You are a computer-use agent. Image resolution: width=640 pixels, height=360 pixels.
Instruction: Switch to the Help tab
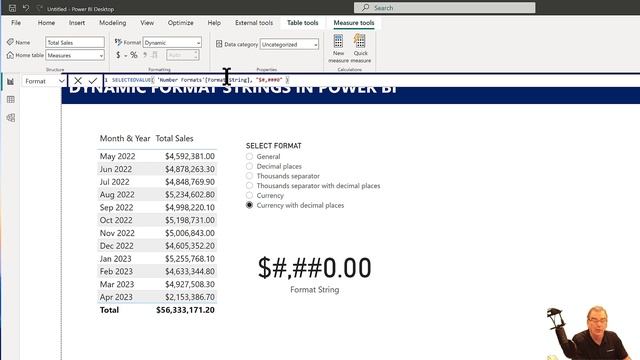214,23
